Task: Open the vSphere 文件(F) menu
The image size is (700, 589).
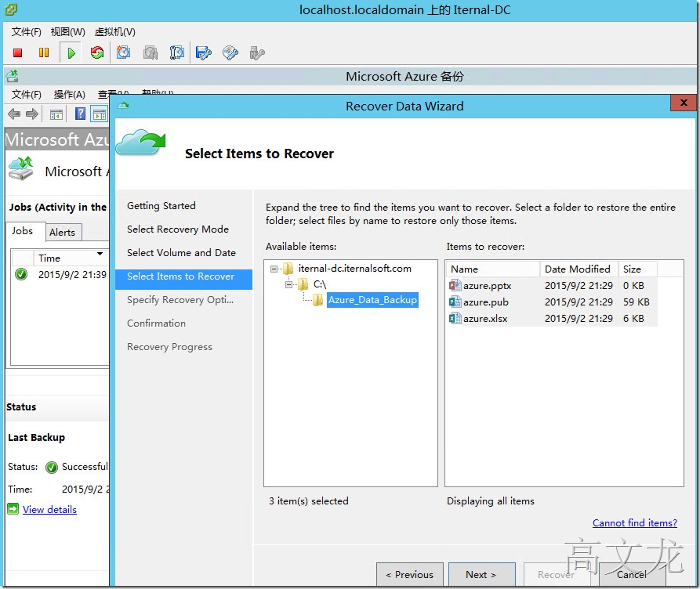Action: coord(27,31)
